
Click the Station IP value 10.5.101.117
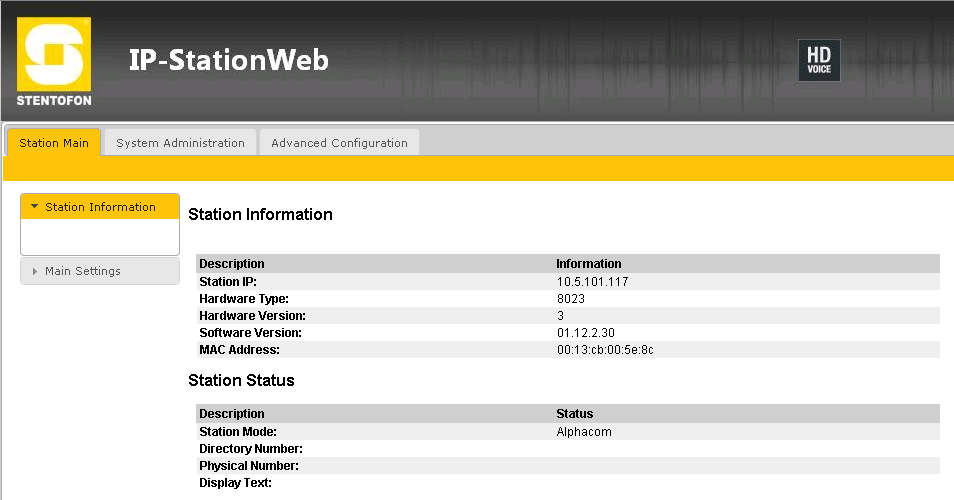[x=592, y=282]
